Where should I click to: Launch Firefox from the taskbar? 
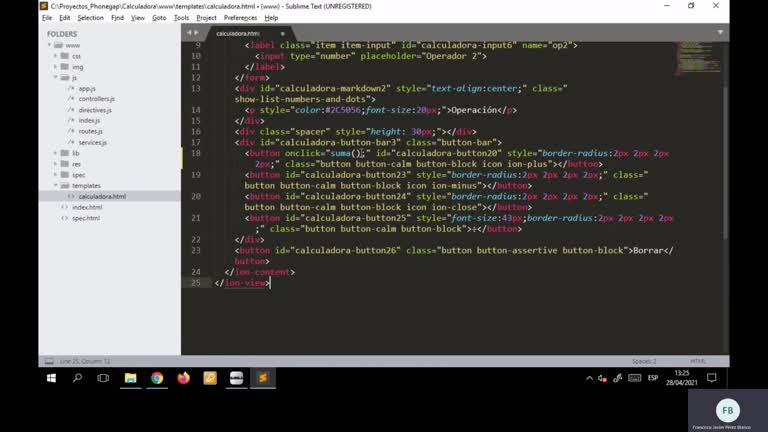pyautogui.click(x=183, y=378)
